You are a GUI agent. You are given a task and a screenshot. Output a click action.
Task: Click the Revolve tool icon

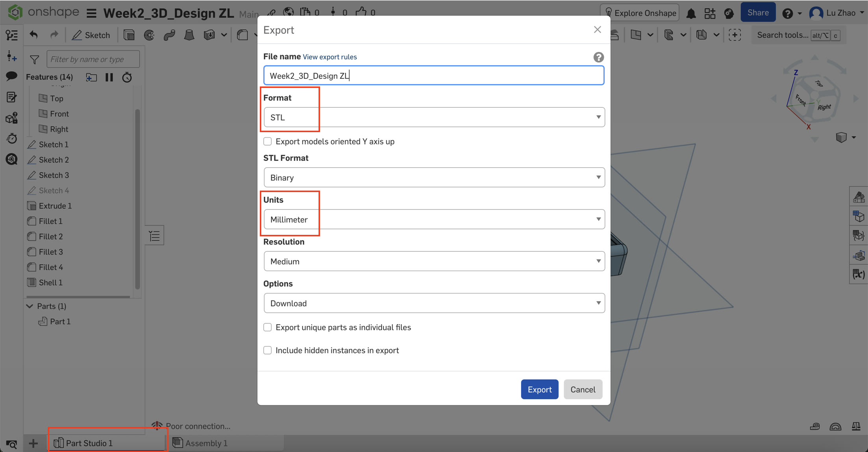(x=149, y=35)
